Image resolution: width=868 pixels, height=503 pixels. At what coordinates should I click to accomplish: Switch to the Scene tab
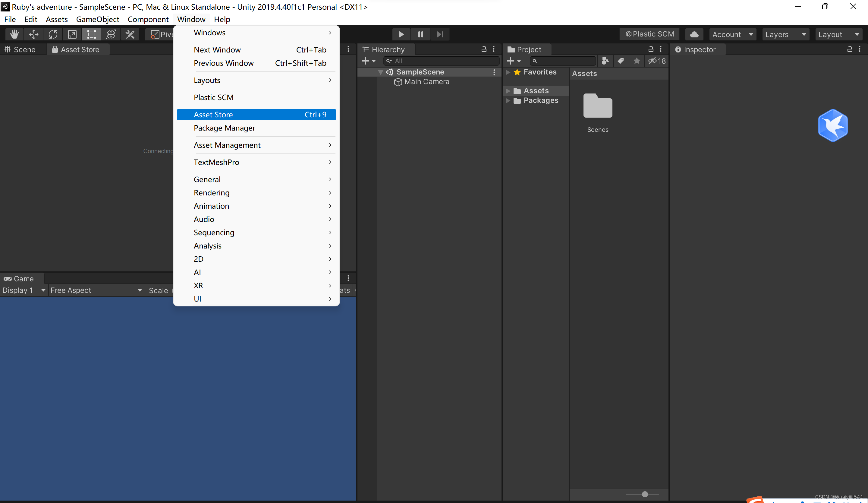click(20, 50)
